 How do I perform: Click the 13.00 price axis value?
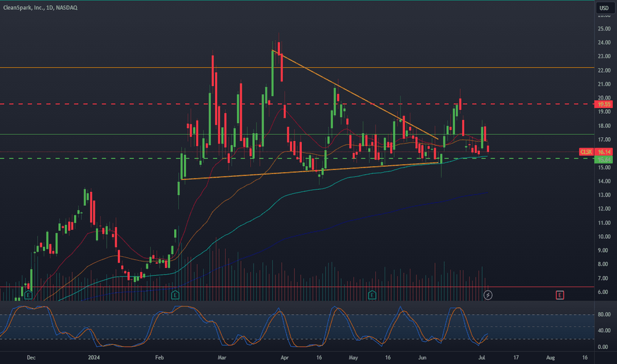tap(604, 195)
